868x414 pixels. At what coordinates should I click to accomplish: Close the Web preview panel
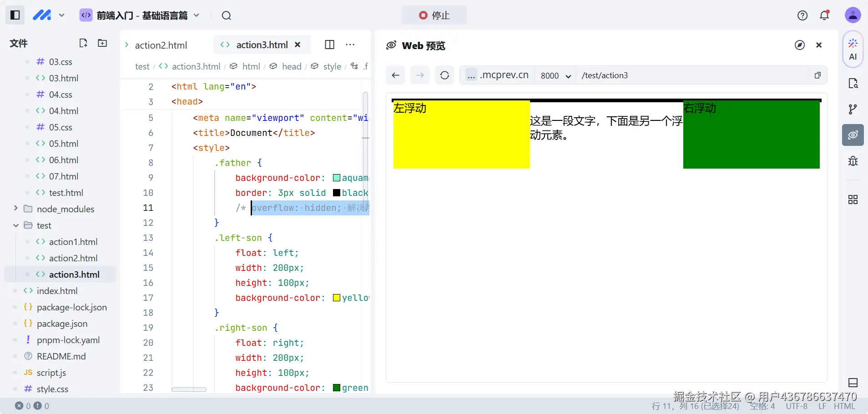click(819, 45)
